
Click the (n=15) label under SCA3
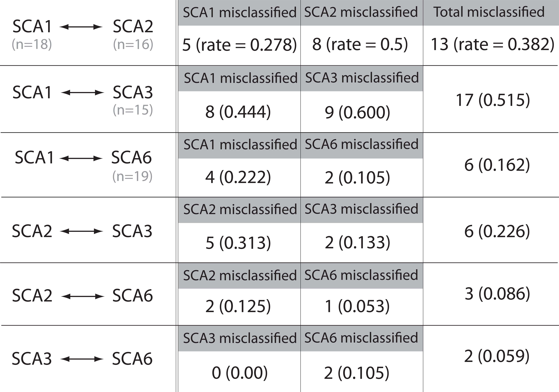pyautogui.click(x=133, y=110)
